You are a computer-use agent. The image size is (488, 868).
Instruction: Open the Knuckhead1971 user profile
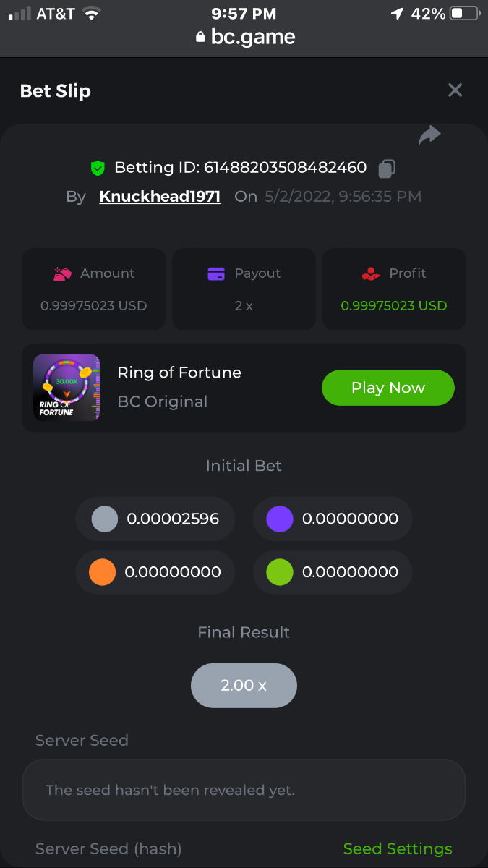(x=160, y=197)
